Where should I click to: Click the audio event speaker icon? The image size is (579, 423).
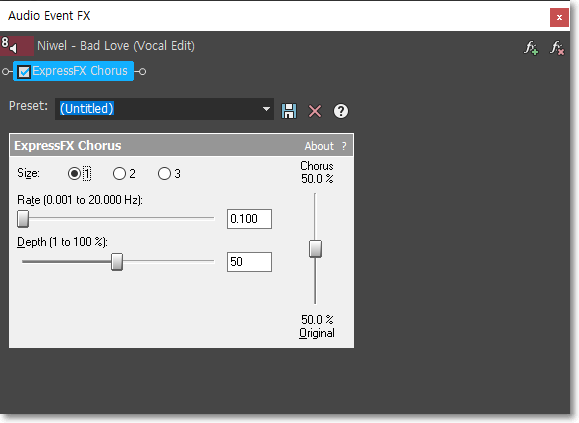coord(14,48)
